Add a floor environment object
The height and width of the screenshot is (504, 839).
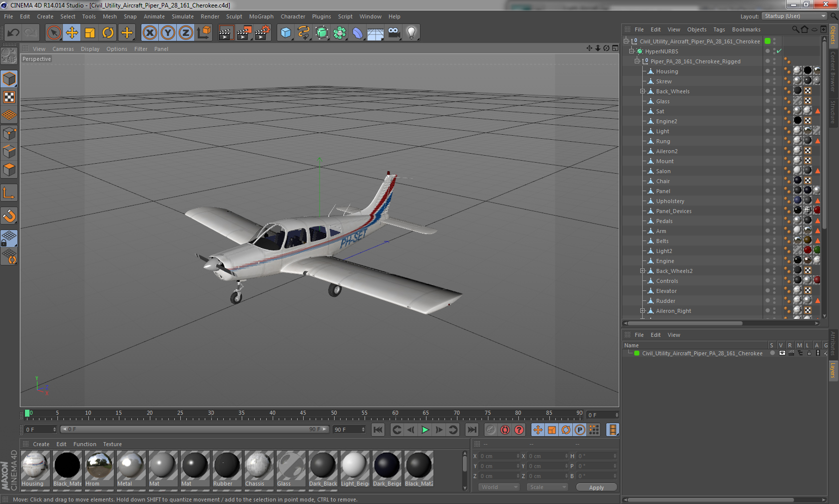(x=376, y=33)
